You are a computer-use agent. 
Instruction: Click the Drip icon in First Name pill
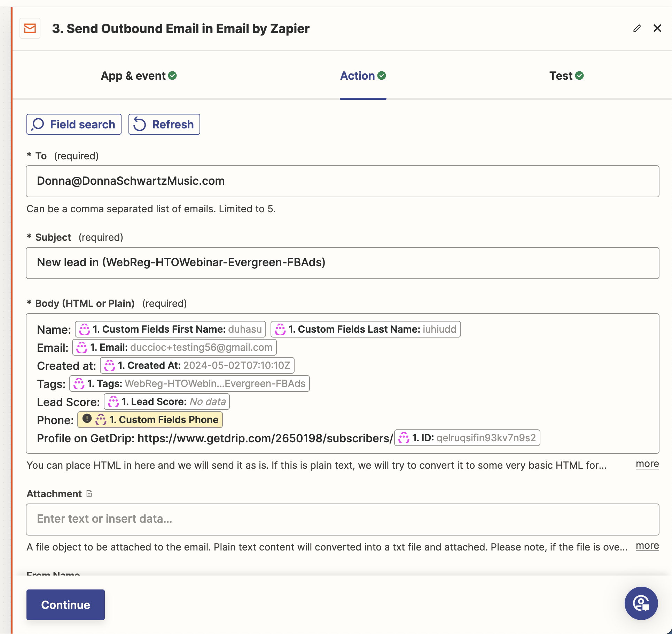[x=85, y=329]
